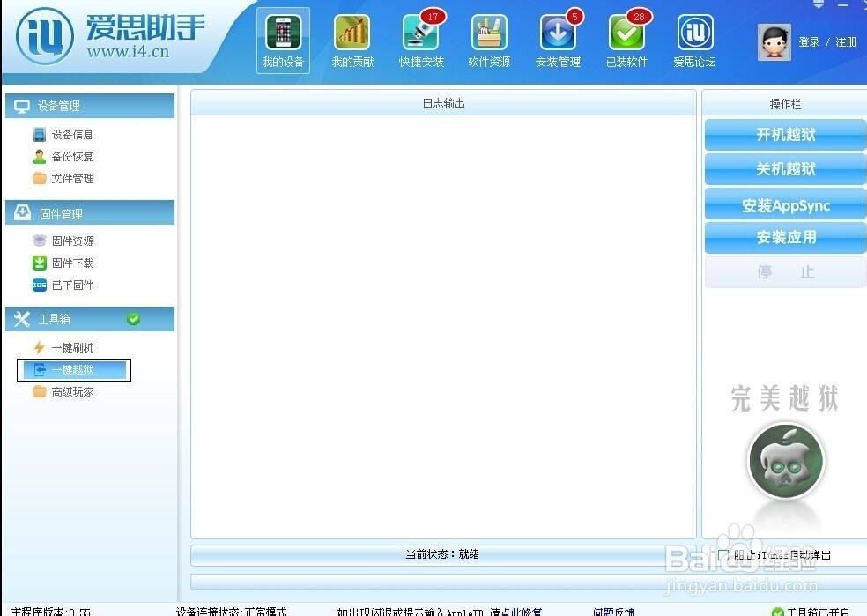Click the 固件下载 green arrow icon

pyautogui.click(x=40, y=263)
